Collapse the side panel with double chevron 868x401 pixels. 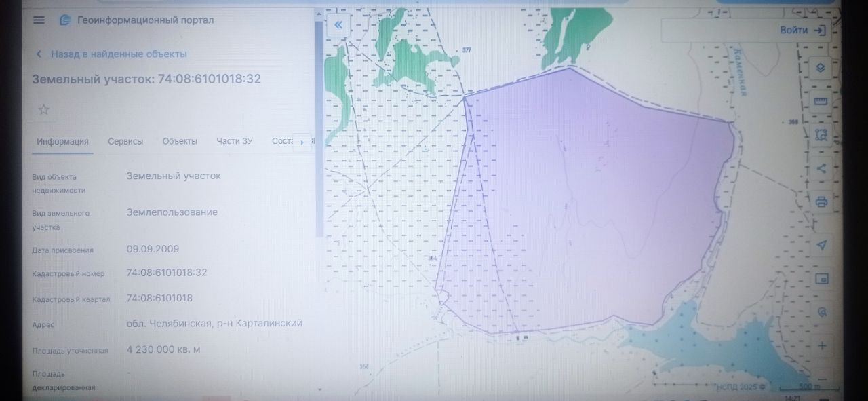coord(338,26)
